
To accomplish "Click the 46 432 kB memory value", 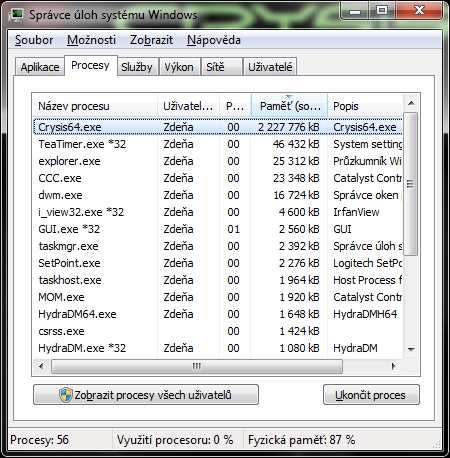I will [x=296, y=144].
